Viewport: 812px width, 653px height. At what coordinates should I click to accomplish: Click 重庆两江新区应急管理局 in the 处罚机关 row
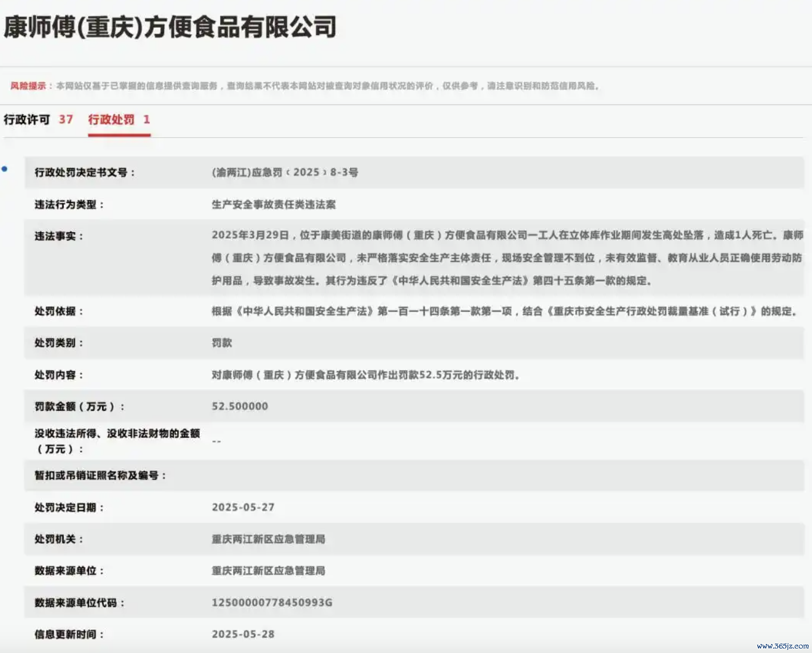(268, 539)
